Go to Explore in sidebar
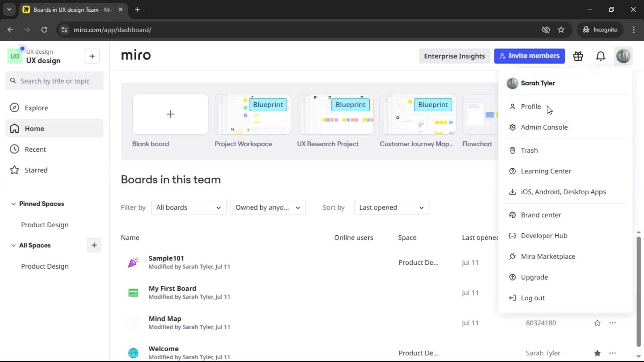644x362 pixels. pos(54,108)
